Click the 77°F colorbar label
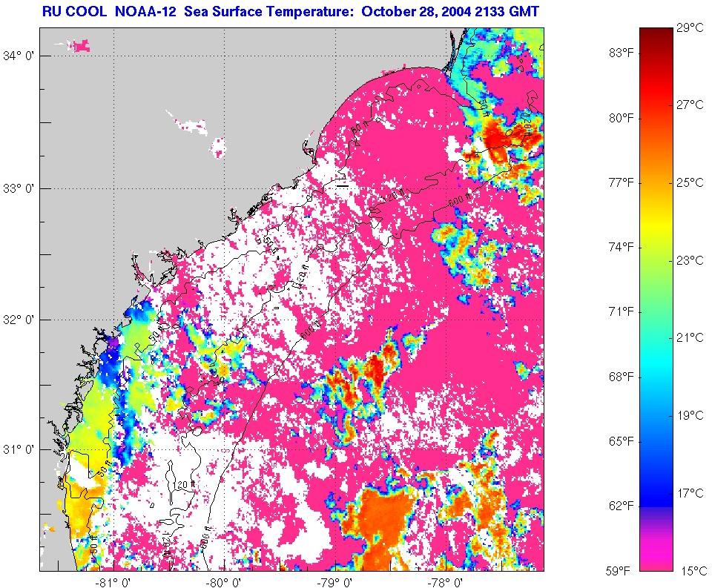The image size is (712, 588). tap(621, 182)
